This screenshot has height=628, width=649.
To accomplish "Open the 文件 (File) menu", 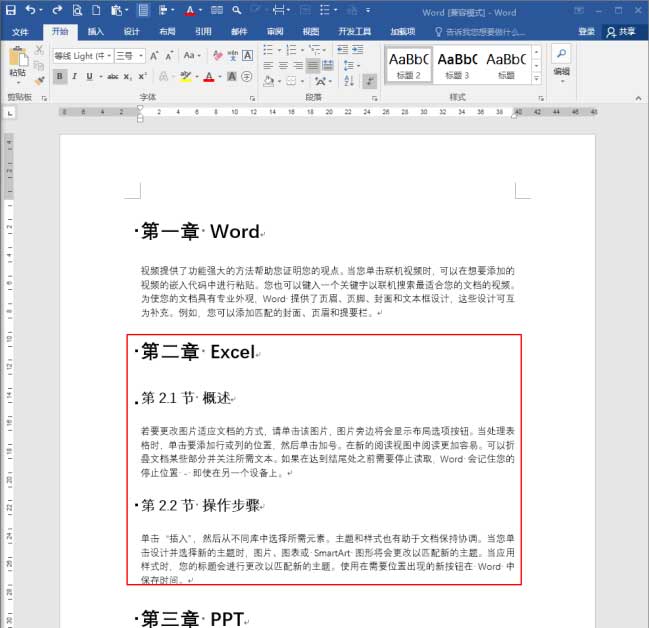I will click(19, 32).
